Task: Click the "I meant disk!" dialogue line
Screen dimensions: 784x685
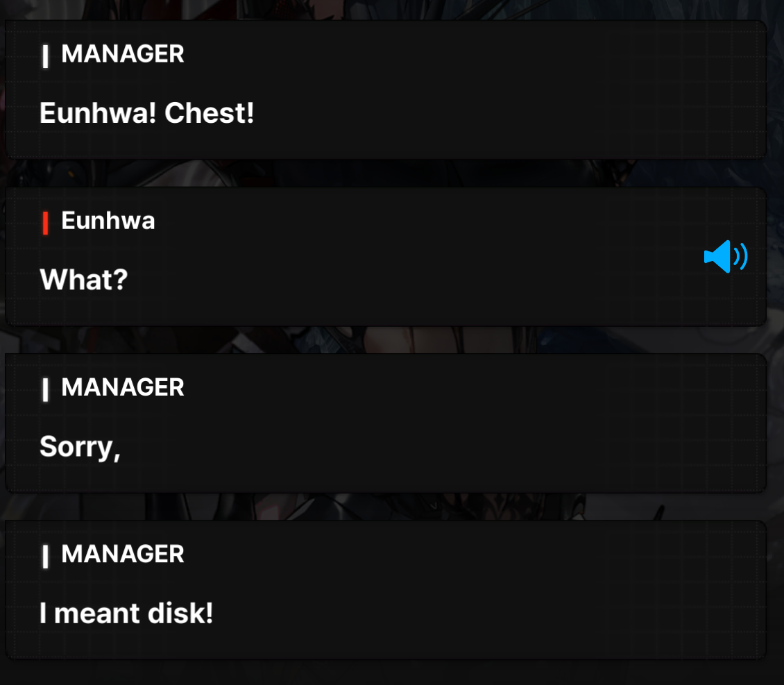Action: (126, 613)
